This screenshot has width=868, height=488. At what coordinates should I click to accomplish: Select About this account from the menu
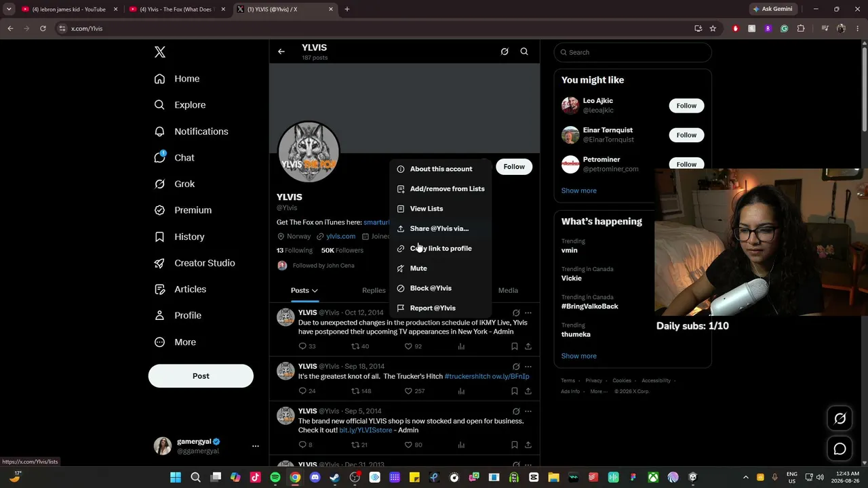440,169
